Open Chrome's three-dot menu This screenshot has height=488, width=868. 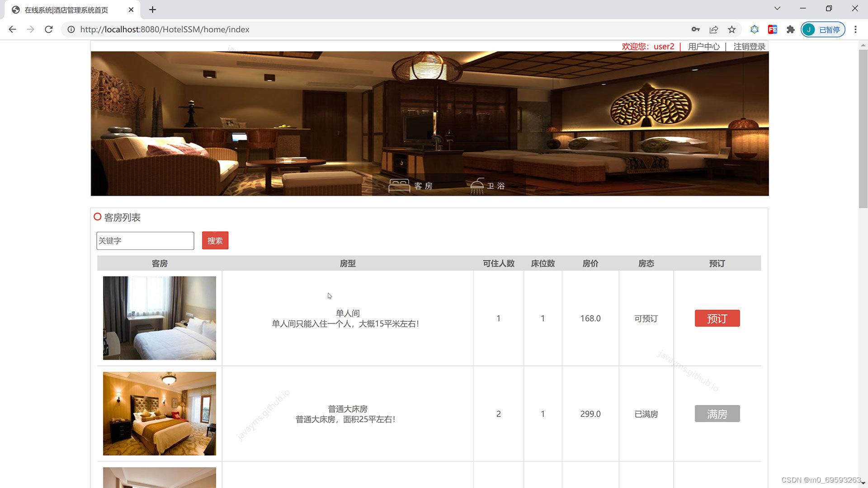click(x=855, y=29)
